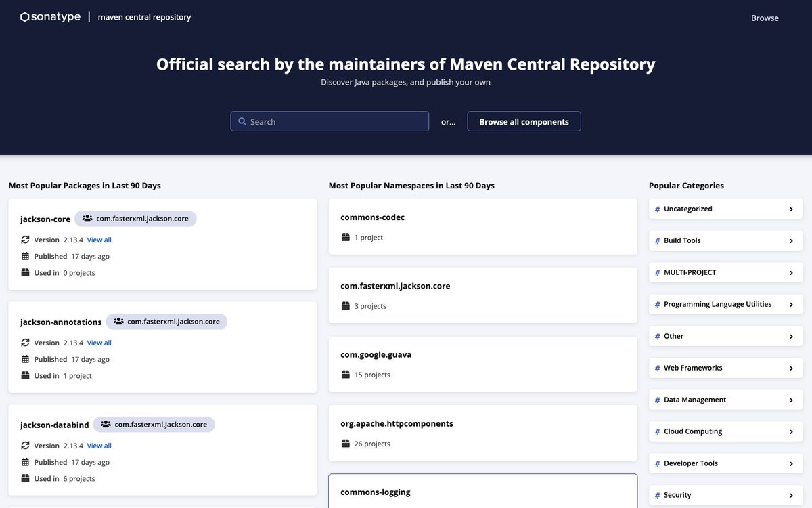Click the hash icon beside Web Frameworks

click(657, 368)
